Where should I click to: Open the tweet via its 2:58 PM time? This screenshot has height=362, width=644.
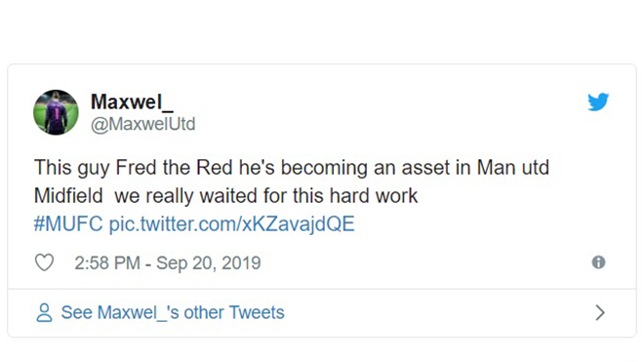(107, 263)
